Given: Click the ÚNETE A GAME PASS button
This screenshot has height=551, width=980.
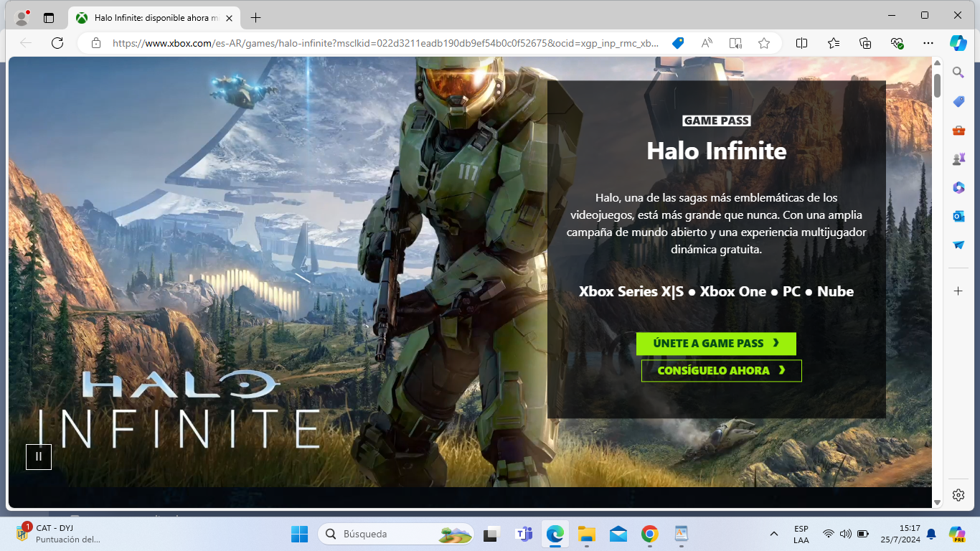Looking at the screenshot, I should pyautogui.click(x=716, y=344).
